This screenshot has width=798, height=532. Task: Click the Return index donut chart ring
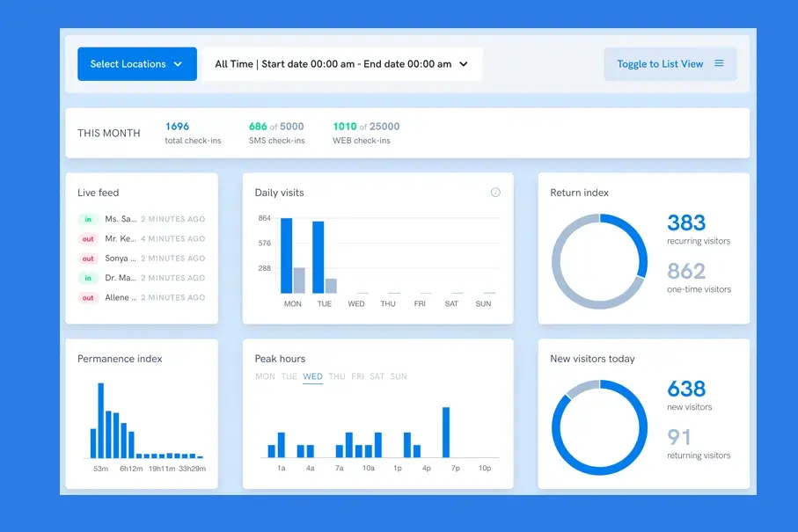[x=599, y=261]
